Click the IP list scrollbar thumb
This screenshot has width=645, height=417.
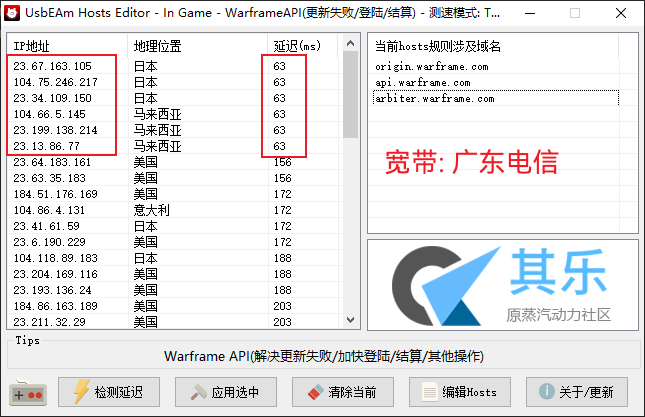[x=350, y=95]
